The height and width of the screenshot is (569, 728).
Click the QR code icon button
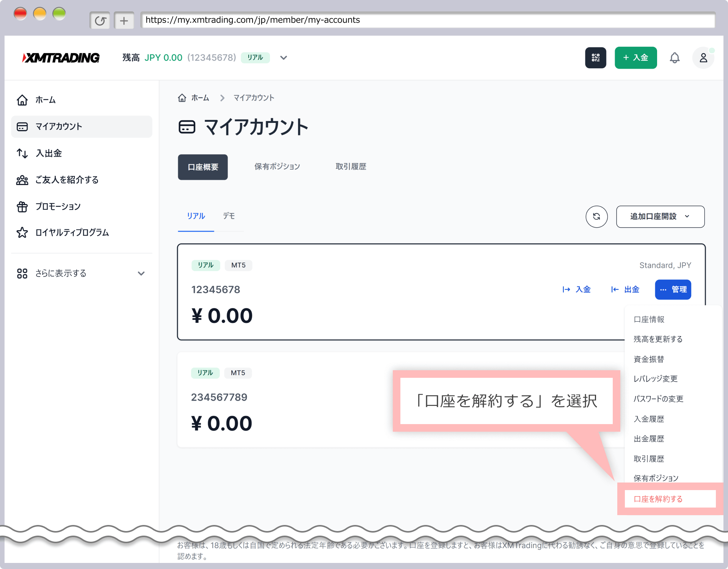coord(595,58)
